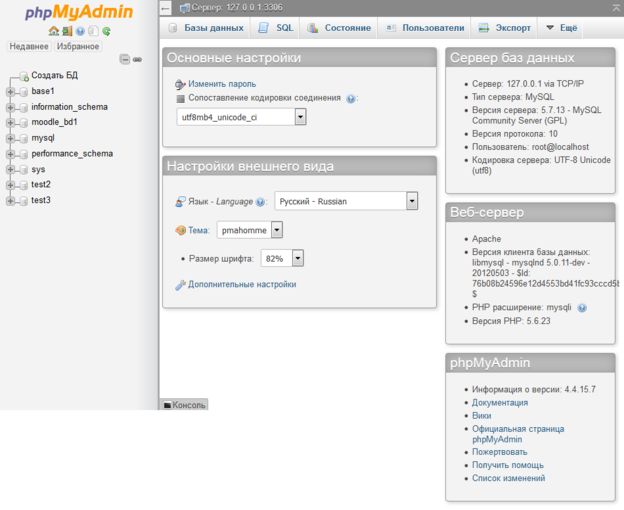This screenshot has width=624, height=510.
Task: Select the test2 database
Action: pyautogui.click(x=41, y=185)
